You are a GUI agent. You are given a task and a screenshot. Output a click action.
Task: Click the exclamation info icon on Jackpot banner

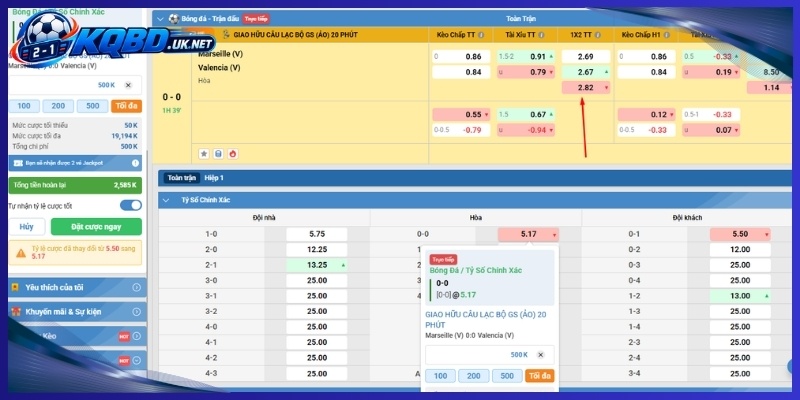(x=136, y=163)
